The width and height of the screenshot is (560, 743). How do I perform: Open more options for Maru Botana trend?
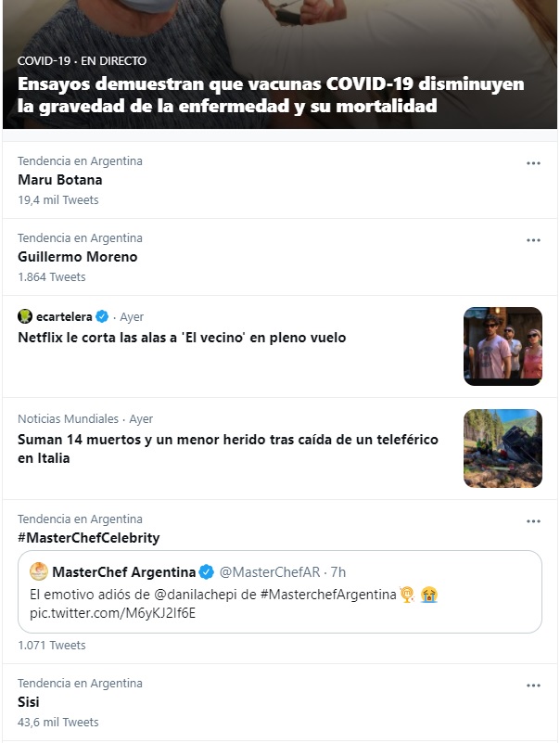pos(533,163)
